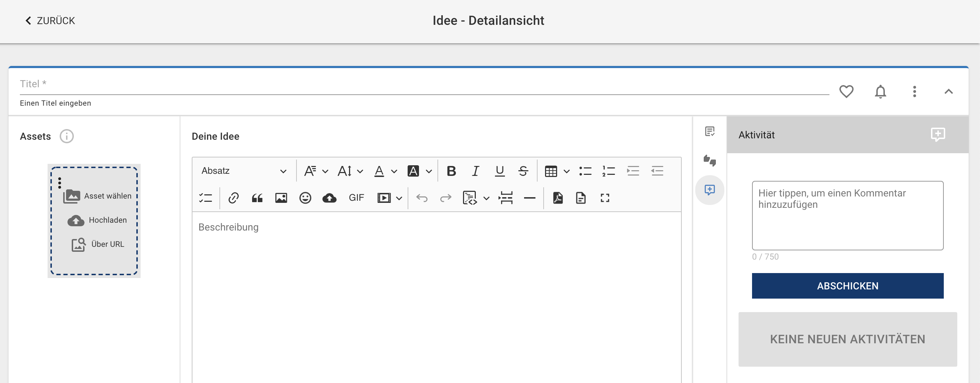Open the font background color picker
980x383 pixels.
pos(420,171)
